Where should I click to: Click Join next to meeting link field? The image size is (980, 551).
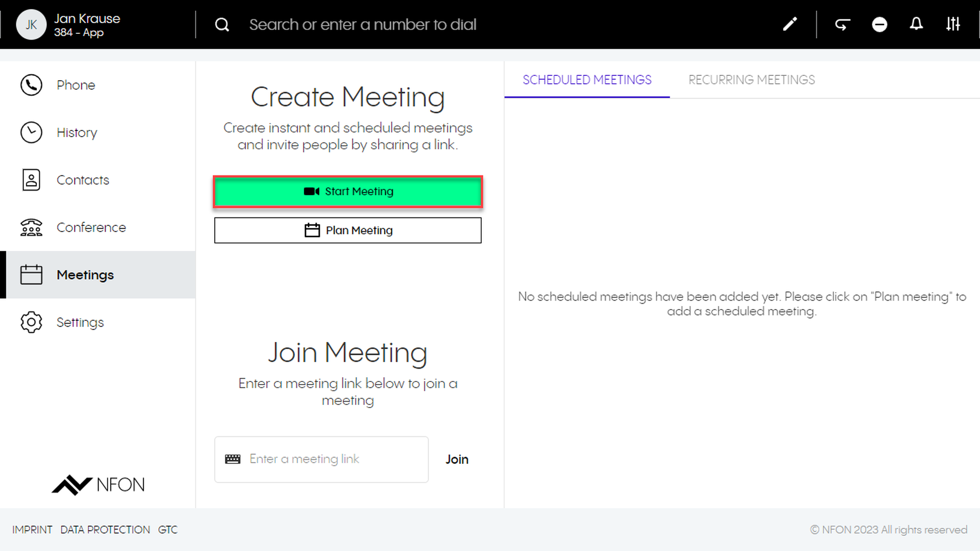457,459
